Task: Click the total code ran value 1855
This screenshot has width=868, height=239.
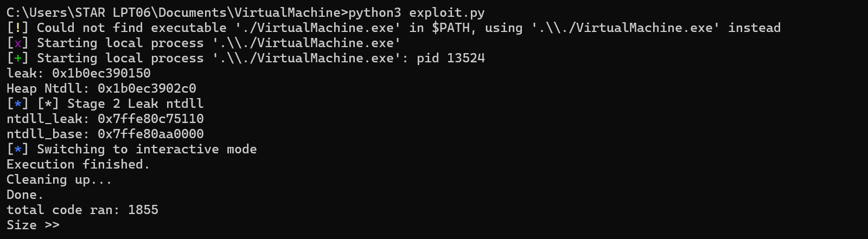Action: [x=143, y=210]
